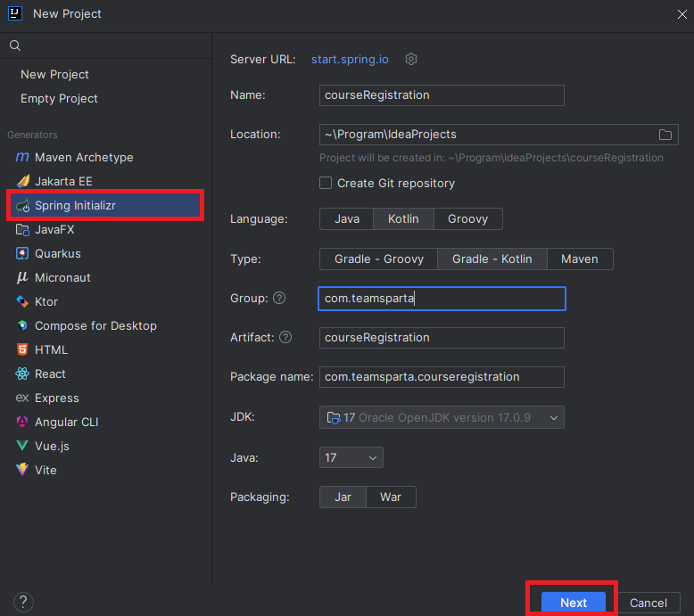Select Java as language

[x=347, y=219]
